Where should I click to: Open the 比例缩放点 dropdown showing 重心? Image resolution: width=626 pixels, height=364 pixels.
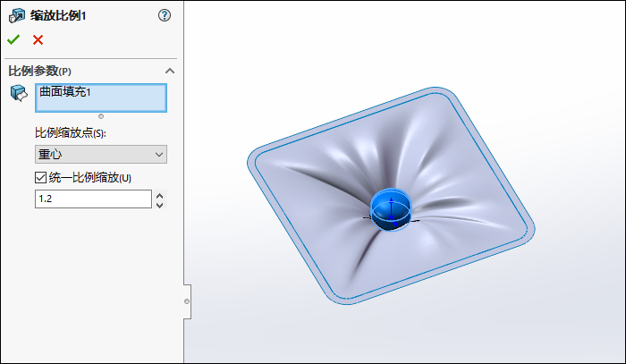[x=101, y=154]
